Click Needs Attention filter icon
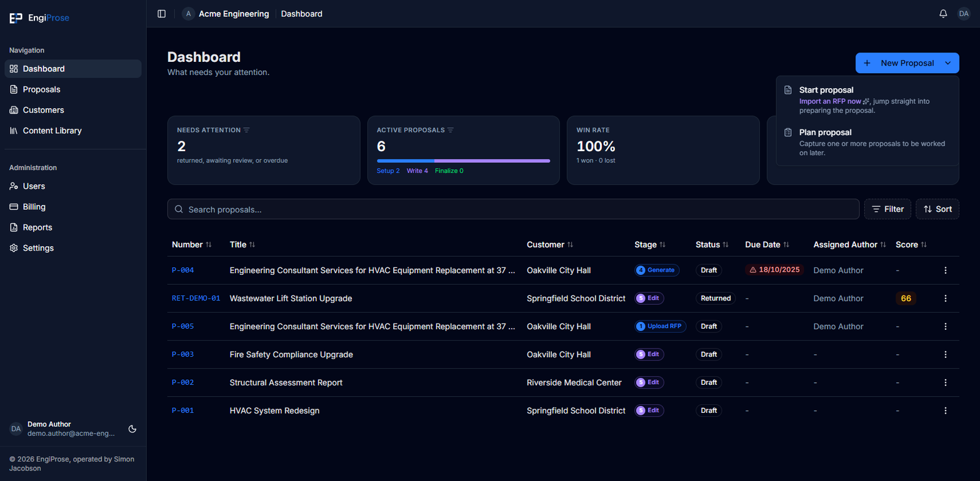 246,130
